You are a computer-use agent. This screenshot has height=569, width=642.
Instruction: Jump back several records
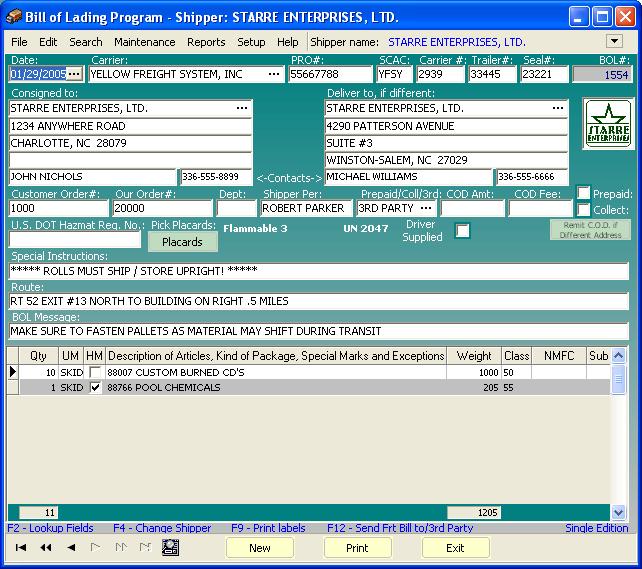coord(46,547)
